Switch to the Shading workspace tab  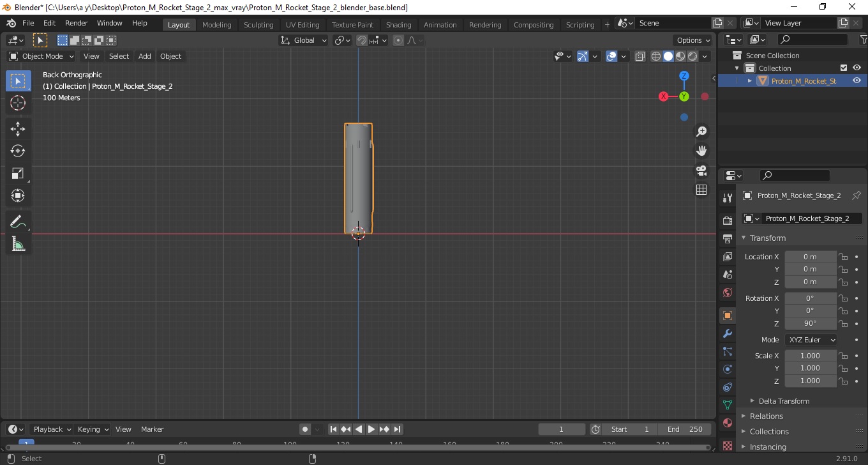tap(398, 25)
